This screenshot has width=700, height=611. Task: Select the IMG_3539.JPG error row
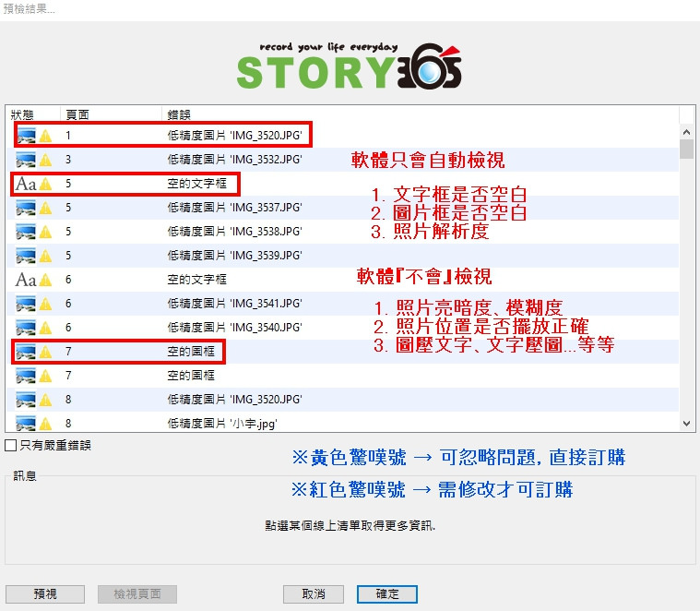234,255
